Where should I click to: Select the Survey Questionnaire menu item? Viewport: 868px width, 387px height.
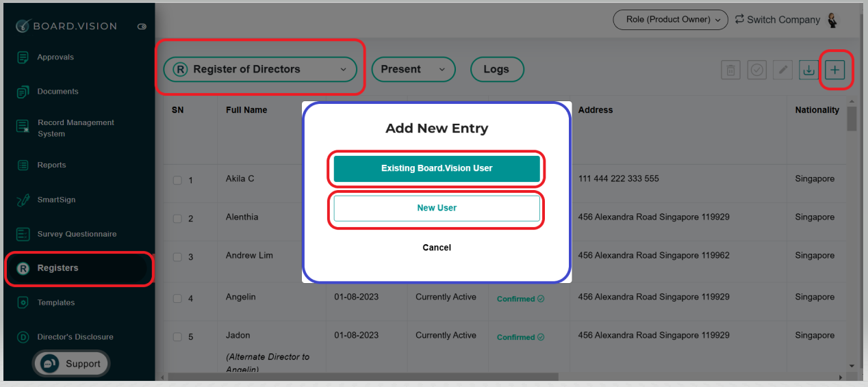coord(77,234)
